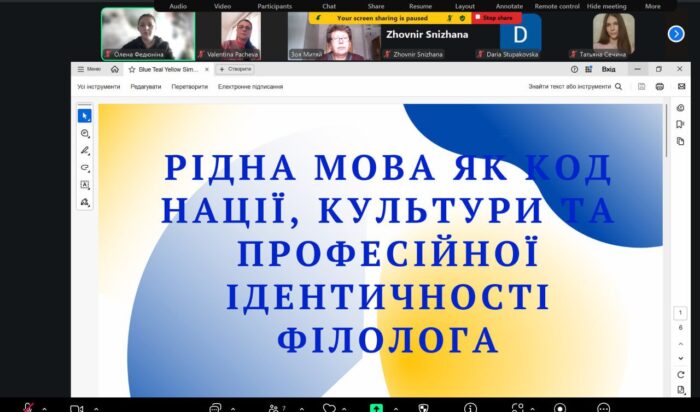Click the rotate page icon at bottom right
The width and height of the screenshot is (700, 412).
680,375
